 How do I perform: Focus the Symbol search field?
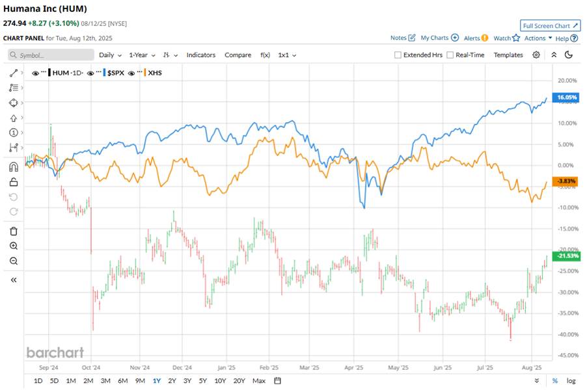coord(51,55)
